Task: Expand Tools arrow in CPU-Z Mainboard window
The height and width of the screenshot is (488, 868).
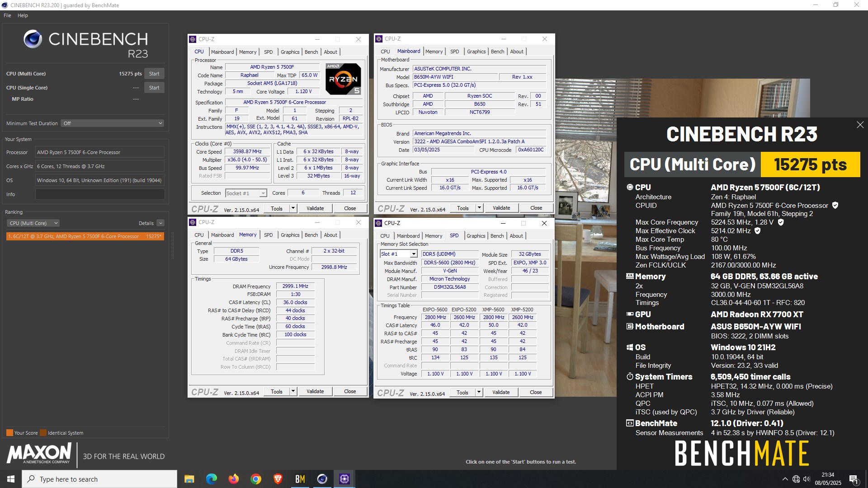Action: coord(479,208)
